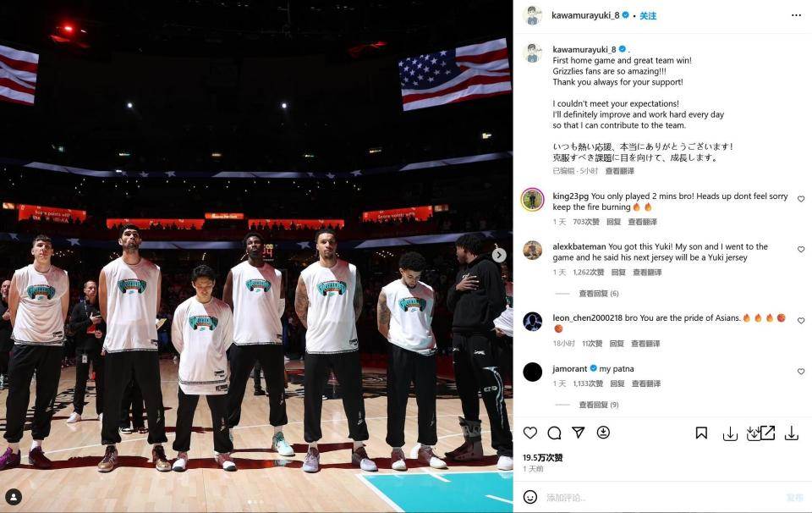Follow kawamurayuki_8 via 关注 link

tap(648, 16)
